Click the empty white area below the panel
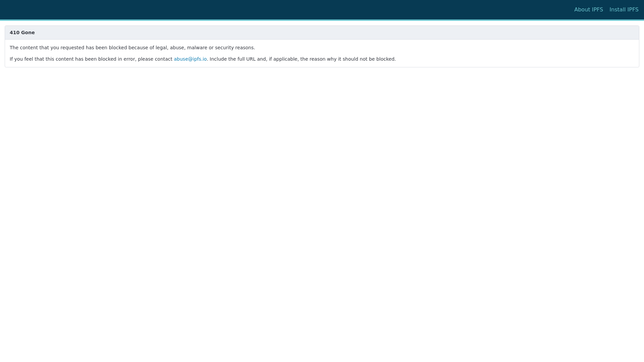Image resolution: width=644 pixels, height=362 pixels. 322,201
